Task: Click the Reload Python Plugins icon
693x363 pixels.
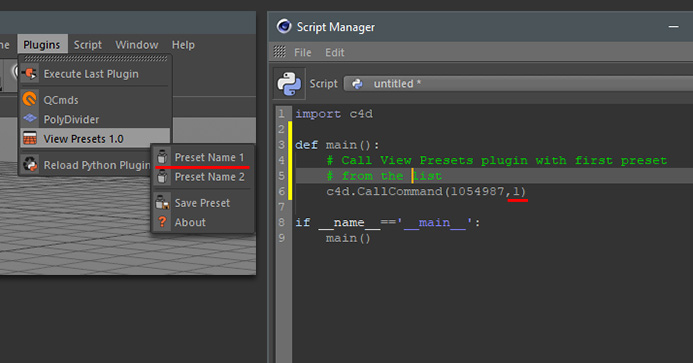Action: [x=30, y=164]
